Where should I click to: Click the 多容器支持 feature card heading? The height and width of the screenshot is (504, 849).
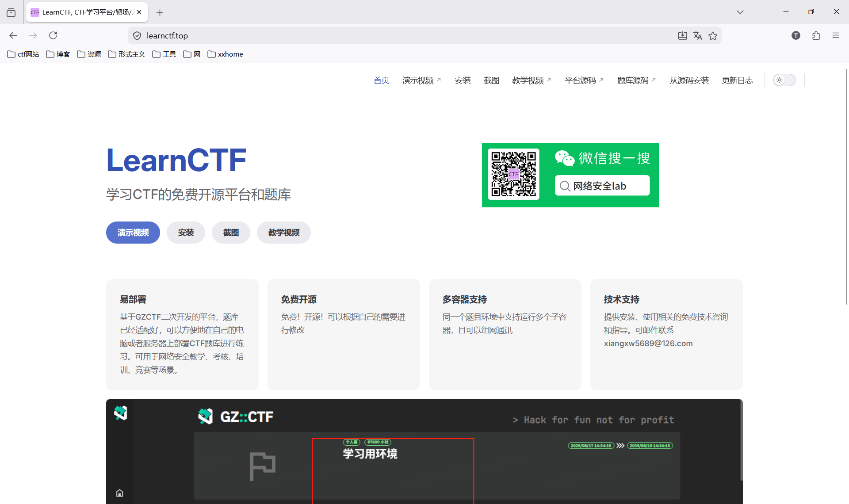[465, 299]
